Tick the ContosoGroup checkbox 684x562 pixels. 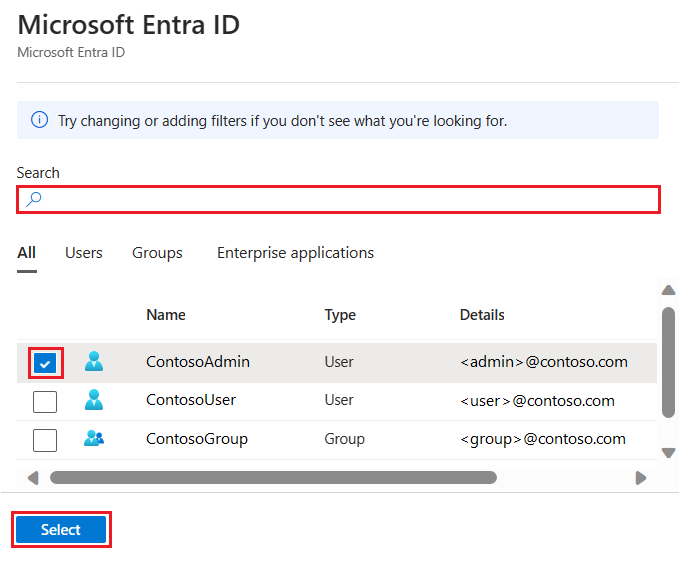(45, 439)
